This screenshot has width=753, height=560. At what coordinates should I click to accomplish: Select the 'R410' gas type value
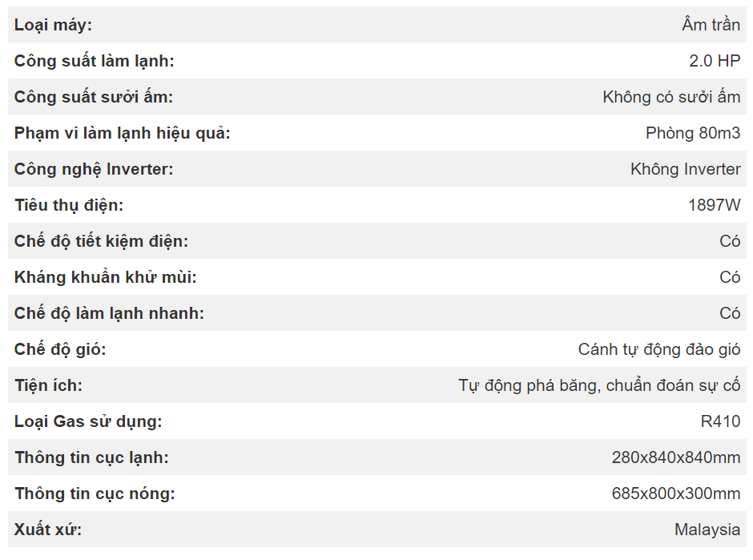[x=720, y=421]
